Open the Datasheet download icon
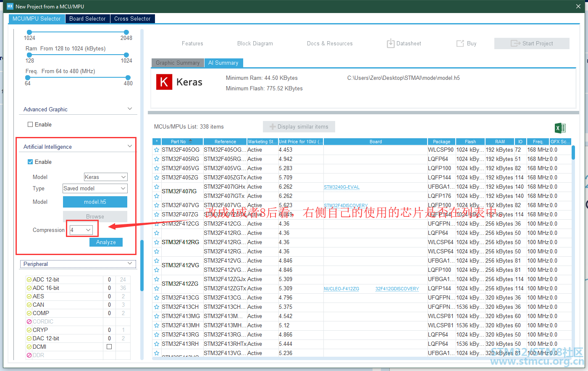The height and width of the screenshot is (371, 588). [391, 43]
